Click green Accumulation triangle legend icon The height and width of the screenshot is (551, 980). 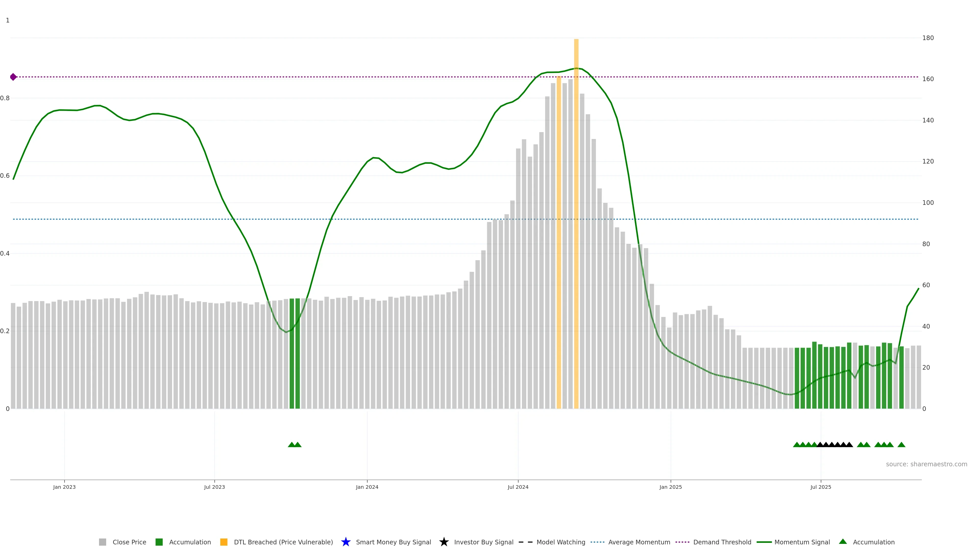tap(843, 542)
